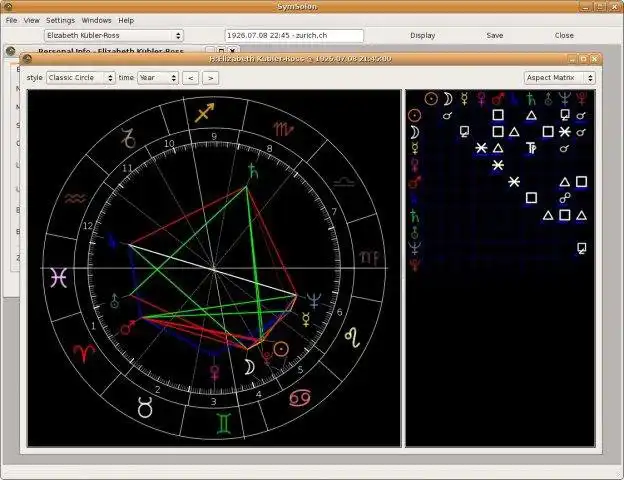Image resolution: width=624 pixels, height=480 pixels.
Task: Click house number 6 on the chart
Action: pos(339,312)
